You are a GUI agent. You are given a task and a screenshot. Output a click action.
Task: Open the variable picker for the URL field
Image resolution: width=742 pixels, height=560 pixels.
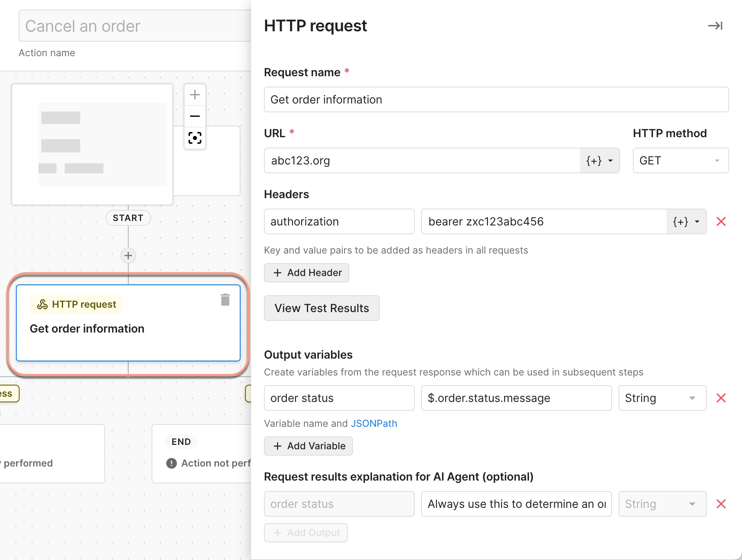[x=599, y=160]
